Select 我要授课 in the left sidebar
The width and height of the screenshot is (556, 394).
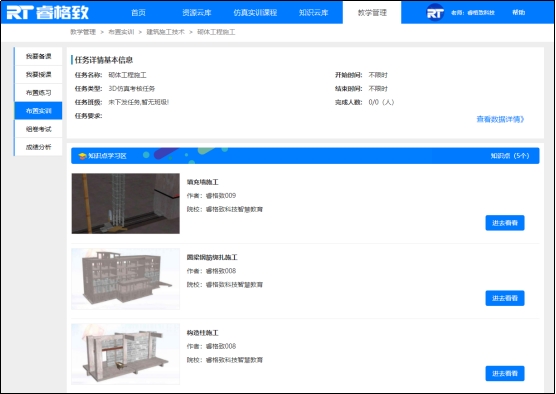tap(38, 74)
